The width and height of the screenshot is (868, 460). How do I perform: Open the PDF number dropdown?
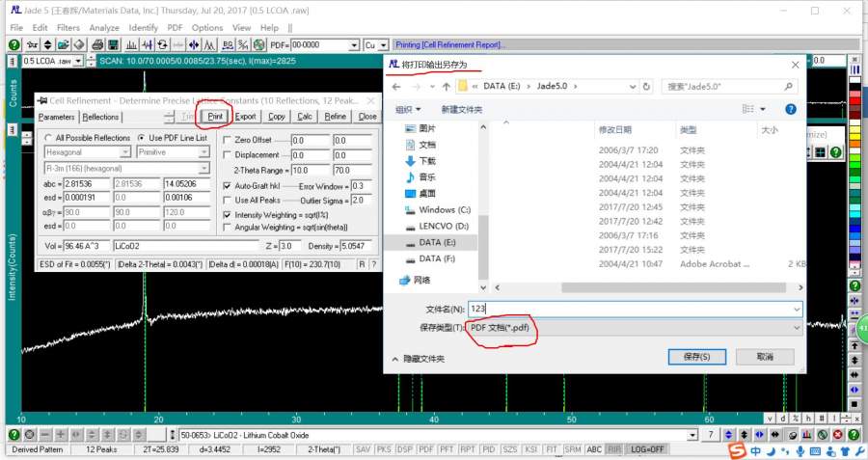[x=354, y=44]
